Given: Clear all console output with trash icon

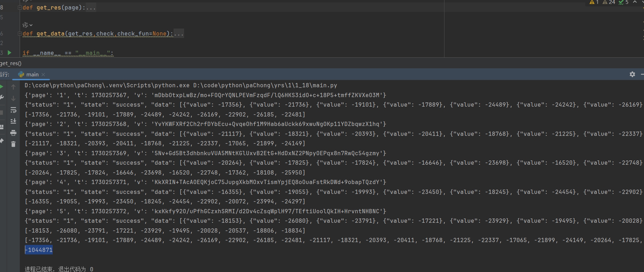Looking at the screenshot, I should click(13, 144).
